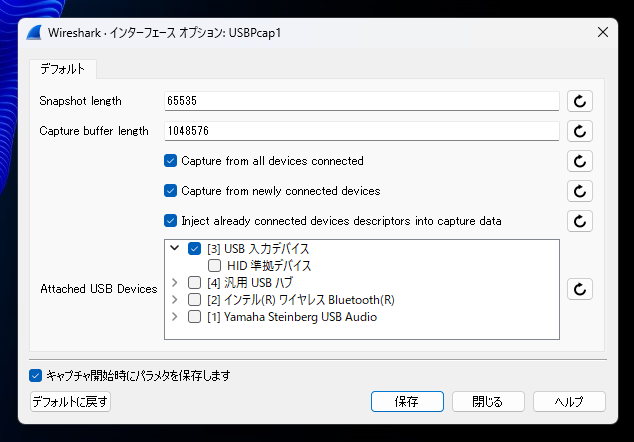634x442 pixels.
Task: Expand the [2] インテル(R) ワイヤレス Bluetooth(R) node
Action: (175, 299)
